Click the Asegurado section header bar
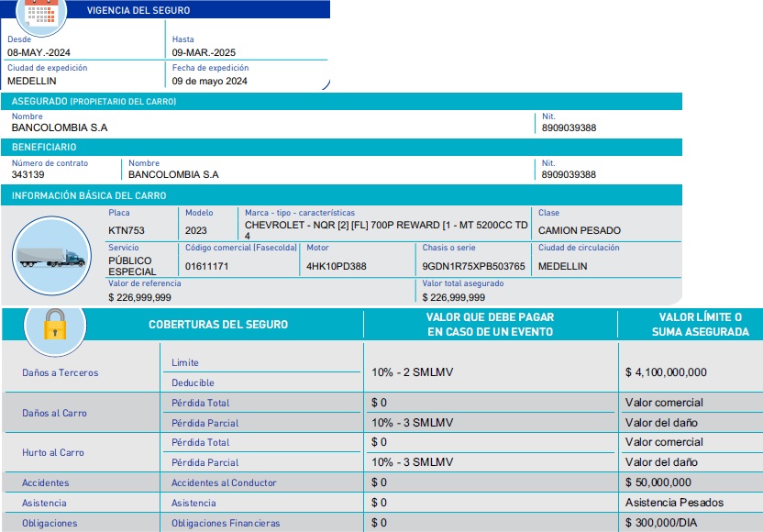The image size is (763, 532). coord(341,101)
